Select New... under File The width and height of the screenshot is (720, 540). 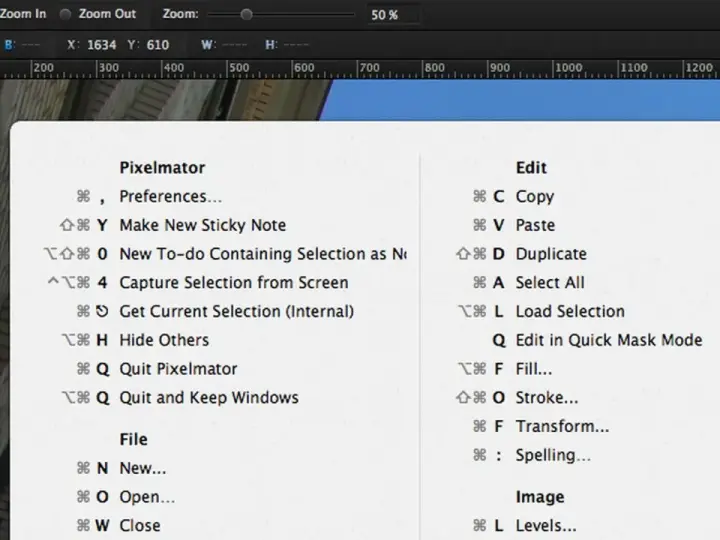pos(143,468)
